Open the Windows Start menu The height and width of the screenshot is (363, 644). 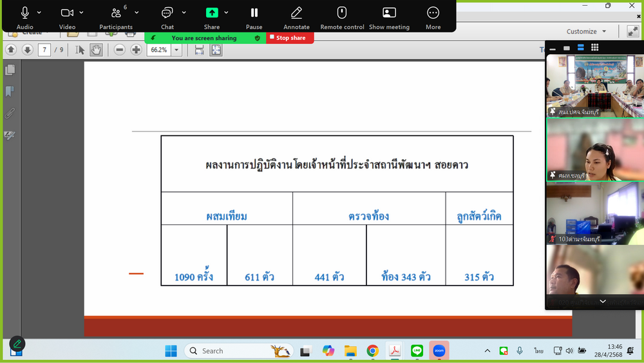click(x=171, y=351)
